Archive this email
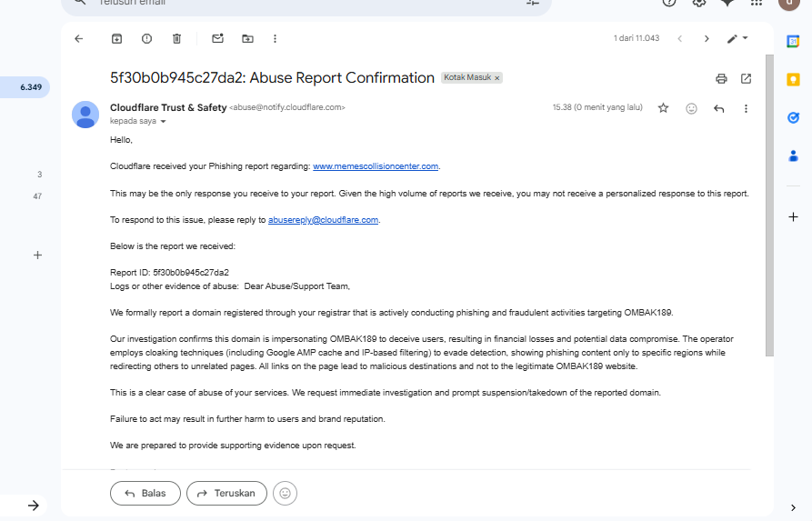 coord(116,39)
